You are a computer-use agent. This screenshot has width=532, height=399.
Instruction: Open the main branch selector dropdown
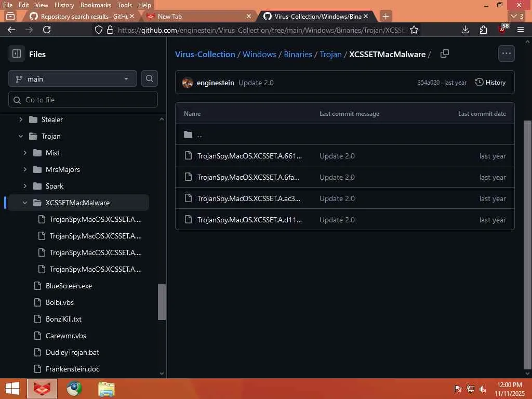click(x=73, y=79)
